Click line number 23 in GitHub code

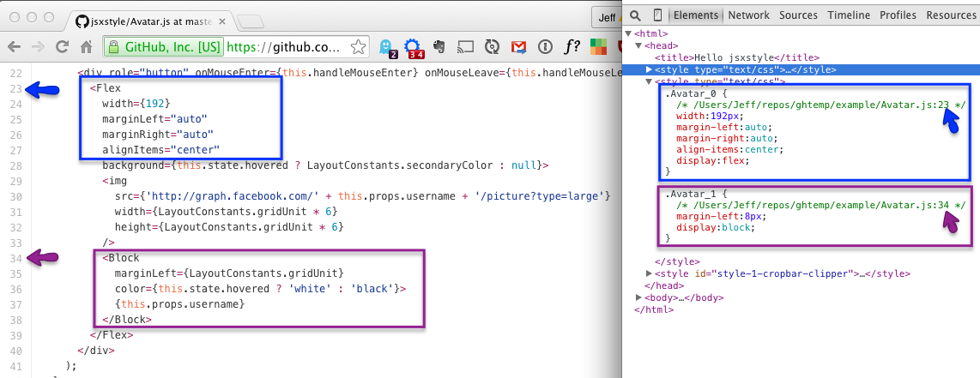pos(16,88)
